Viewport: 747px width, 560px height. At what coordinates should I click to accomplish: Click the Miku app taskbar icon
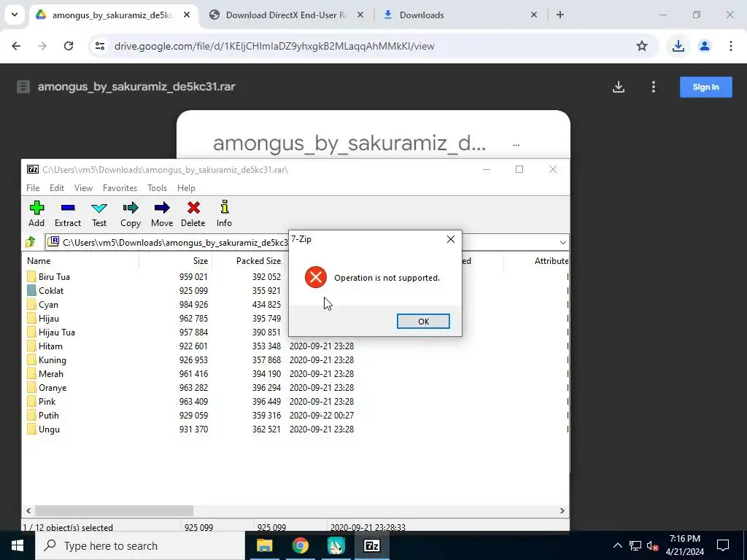click(x=336, y=545)
